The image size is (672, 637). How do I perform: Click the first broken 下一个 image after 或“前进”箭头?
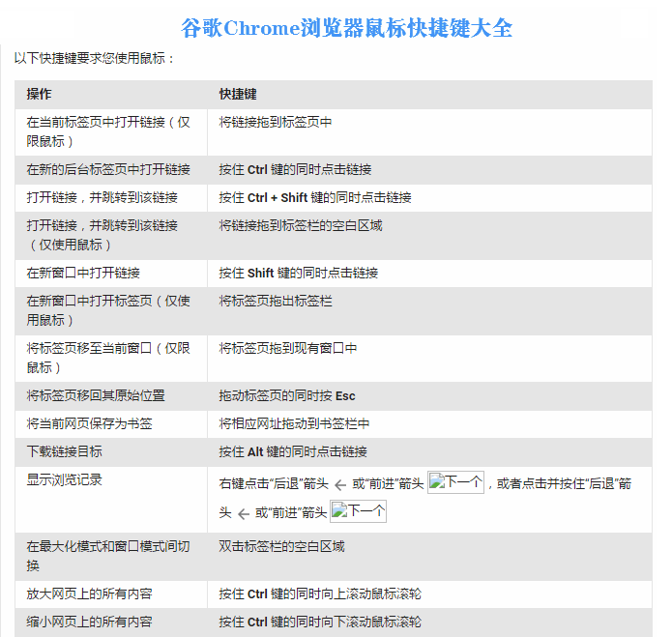coord(455,482)
